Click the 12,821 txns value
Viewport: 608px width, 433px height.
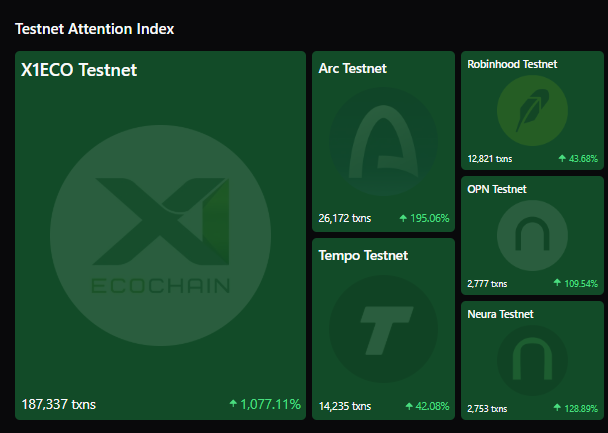click(490, 159)
